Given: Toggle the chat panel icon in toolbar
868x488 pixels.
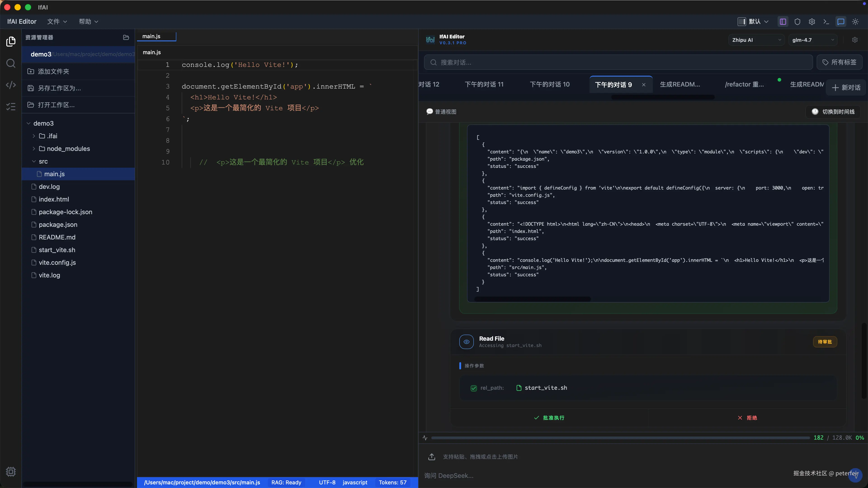Looking at the screenshot, I should 841,21.
